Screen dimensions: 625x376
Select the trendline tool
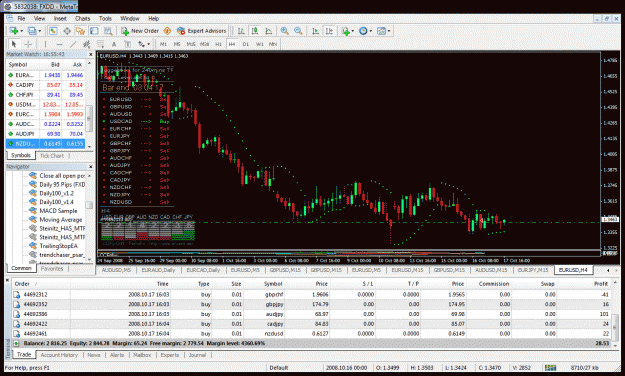(x=73, y=44)
